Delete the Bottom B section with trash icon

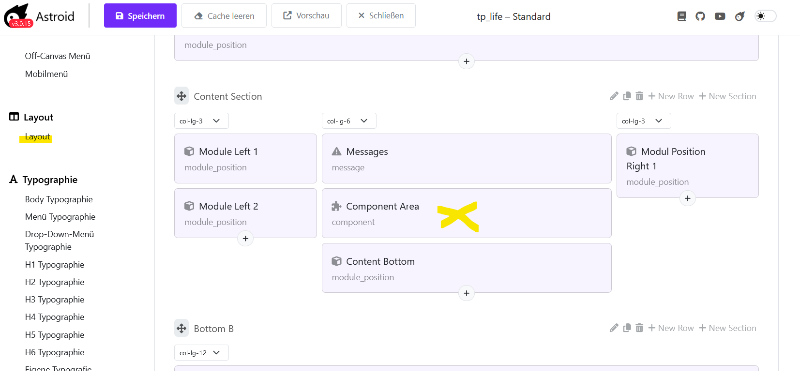click(639, 328)
